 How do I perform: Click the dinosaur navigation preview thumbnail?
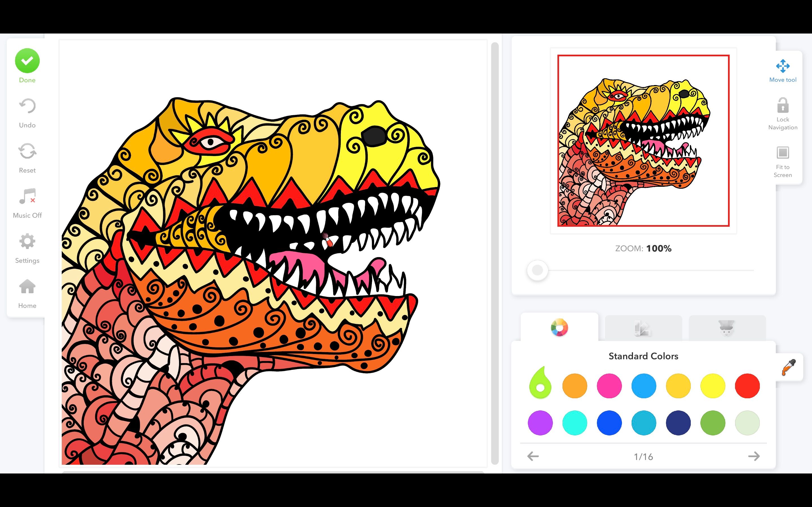(643, 141)
